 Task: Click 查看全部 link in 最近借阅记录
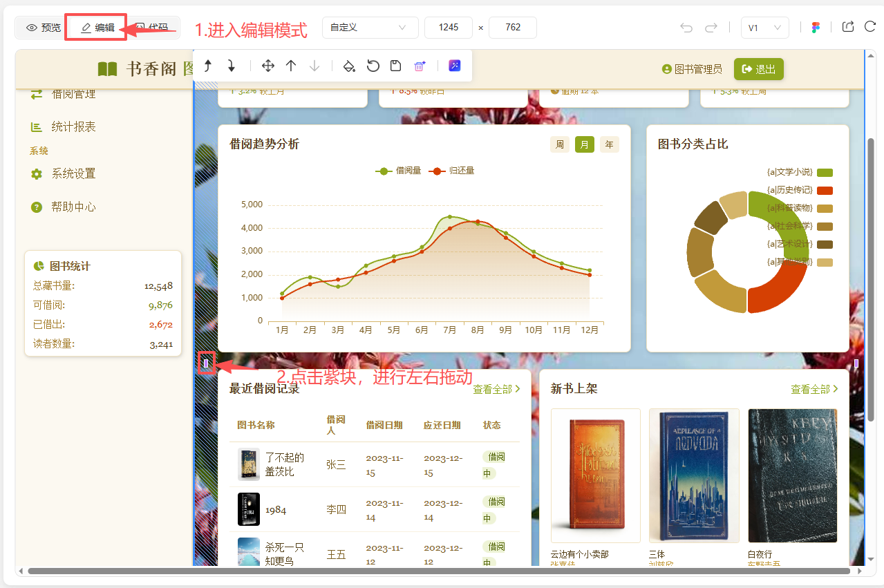pos(496,389)
